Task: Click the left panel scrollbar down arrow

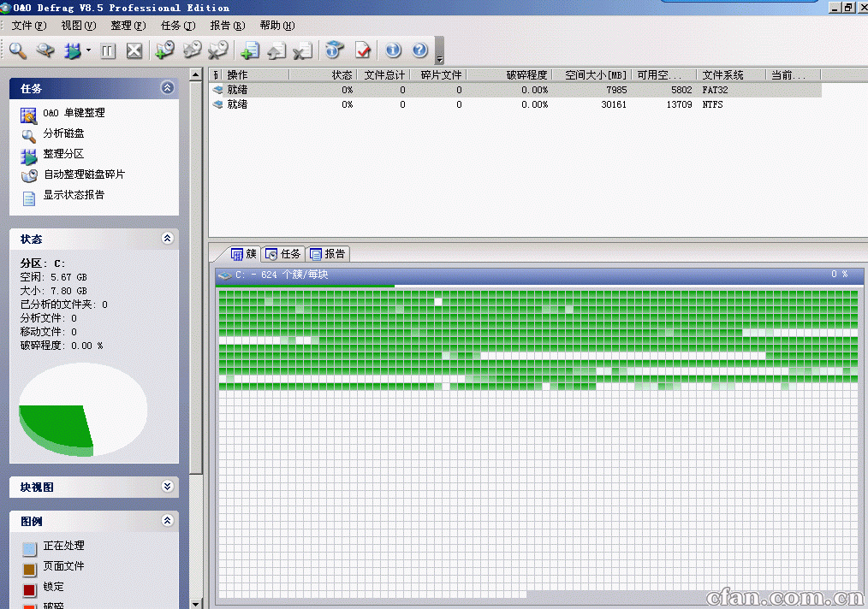Action: pos(196,604)
